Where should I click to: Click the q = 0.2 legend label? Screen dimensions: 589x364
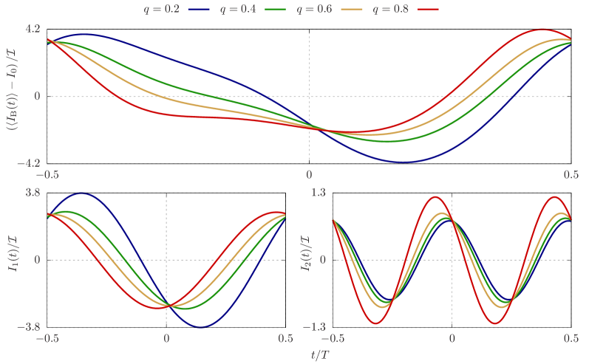click(161, 9)
